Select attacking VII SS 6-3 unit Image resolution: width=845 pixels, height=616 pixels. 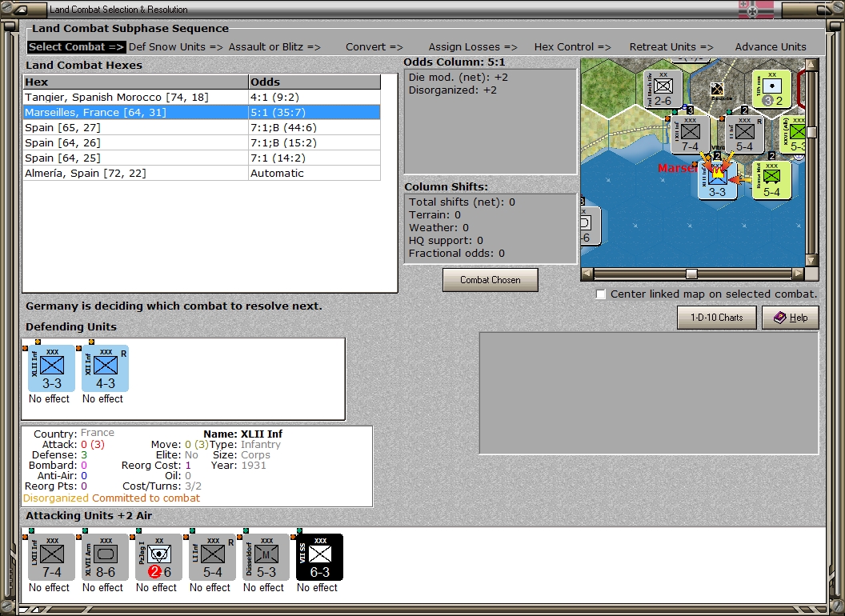click(x=319, y=558)
